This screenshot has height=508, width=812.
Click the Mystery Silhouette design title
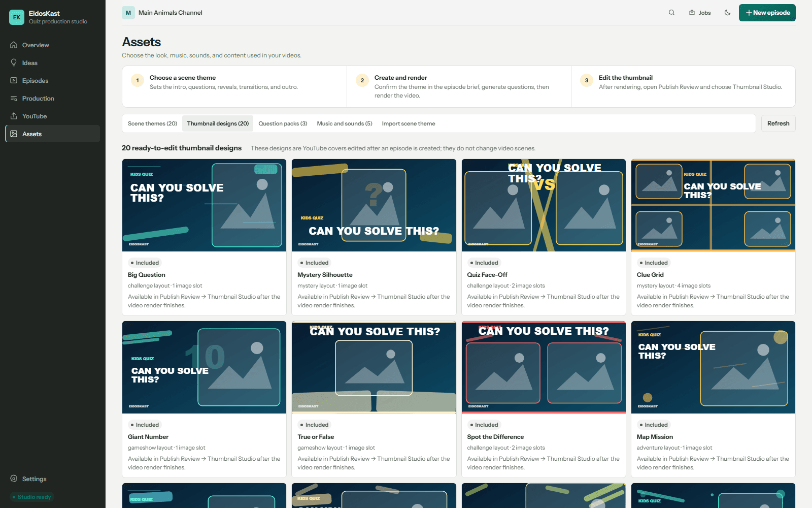(x=325, y=275)
